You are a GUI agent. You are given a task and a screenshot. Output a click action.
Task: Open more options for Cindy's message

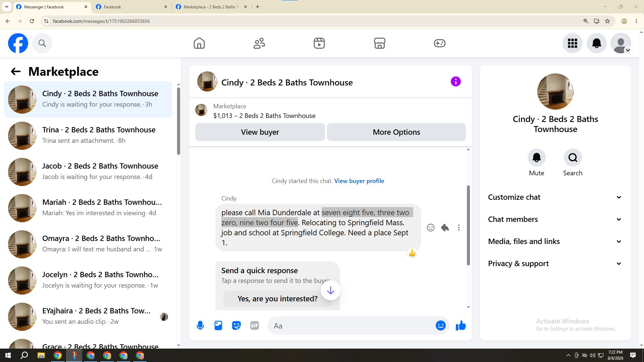[x=459, y=228]
